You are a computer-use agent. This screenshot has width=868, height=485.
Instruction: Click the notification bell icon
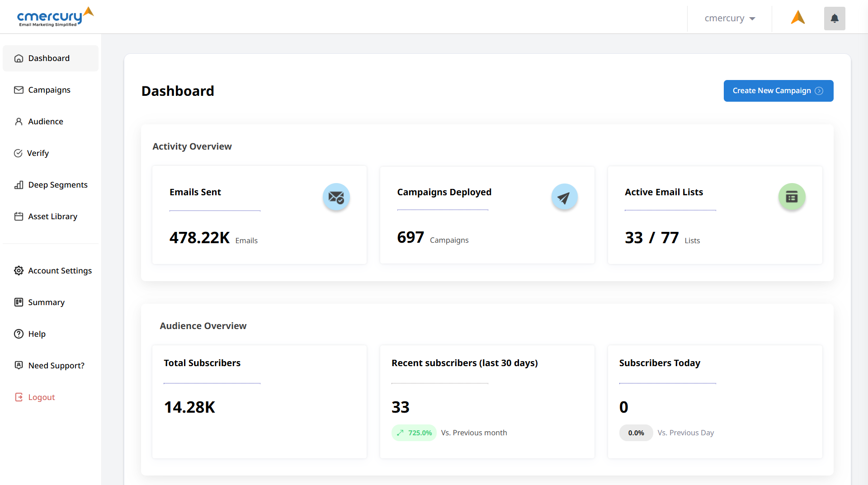tap(835, 19)
